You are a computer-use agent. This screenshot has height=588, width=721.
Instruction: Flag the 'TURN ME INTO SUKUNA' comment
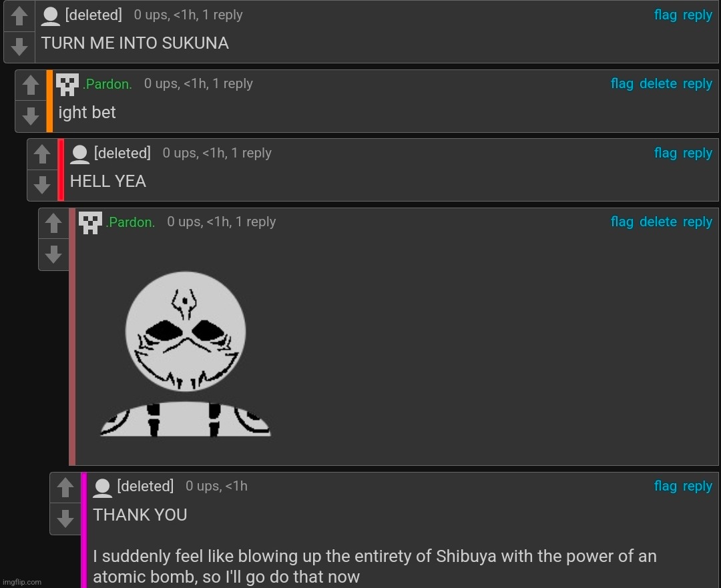(666, 15)
